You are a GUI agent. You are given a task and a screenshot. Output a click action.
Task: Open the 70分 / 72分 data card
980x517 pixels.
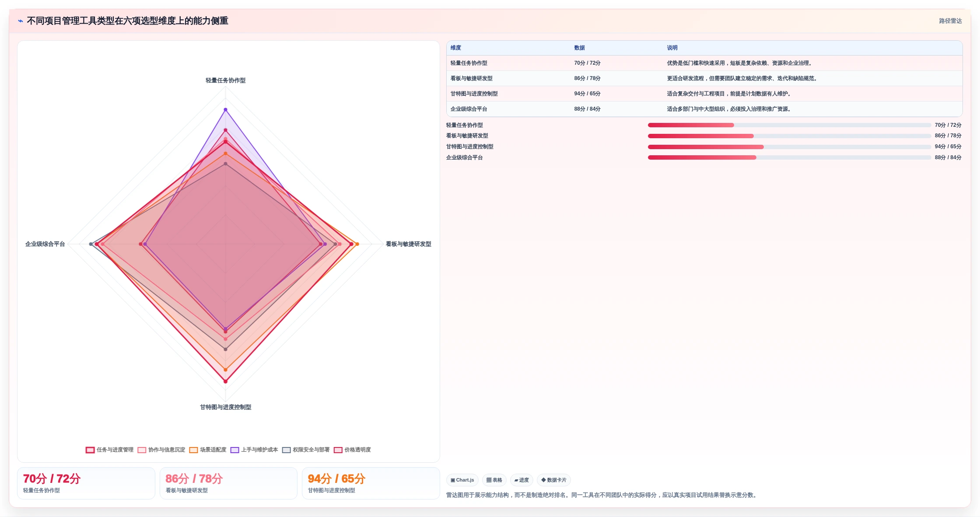tap(86, 483)
